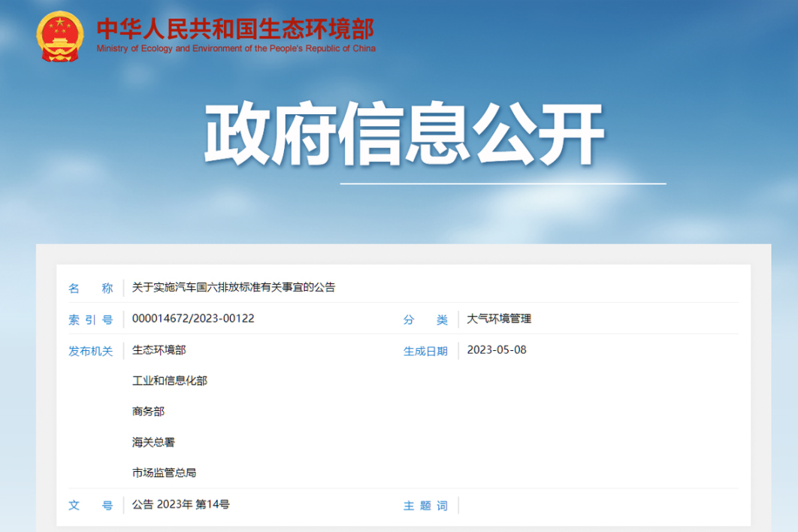Image resolution: width=798 pixels, height=532 pixels.
Task: Select the 主题词 field label
Action: tap(425, 506)
